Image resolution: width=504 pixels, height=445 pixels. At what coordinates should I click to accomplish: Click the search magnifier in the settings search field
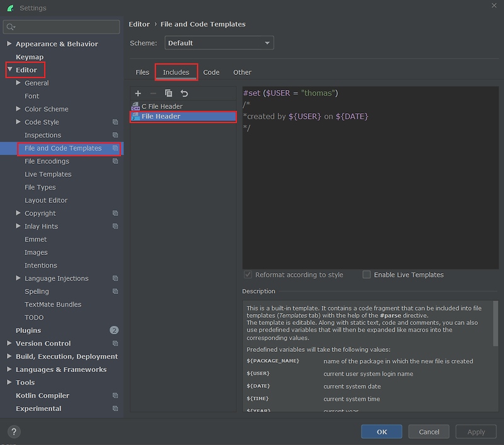point(11,27)
